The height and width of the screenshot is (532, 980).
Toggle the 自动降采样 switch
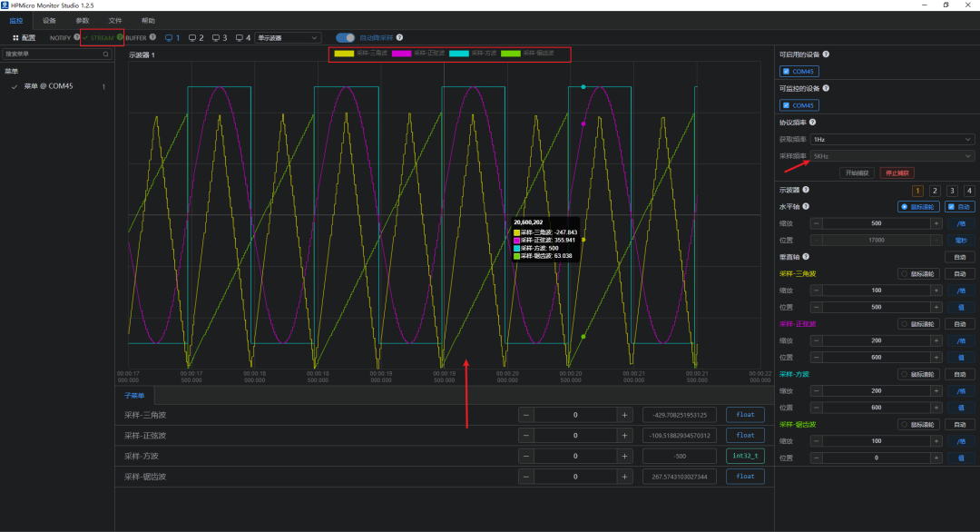coord(345,38)
